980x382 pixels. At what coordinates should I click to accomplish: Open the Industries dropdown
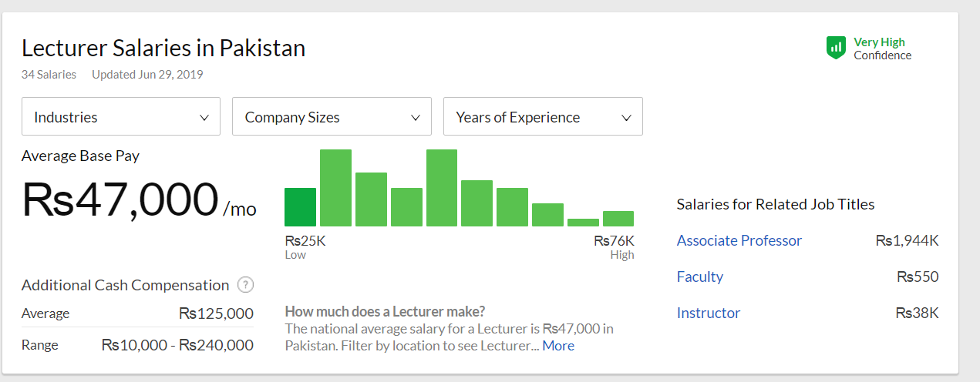(x=121, y=117)
